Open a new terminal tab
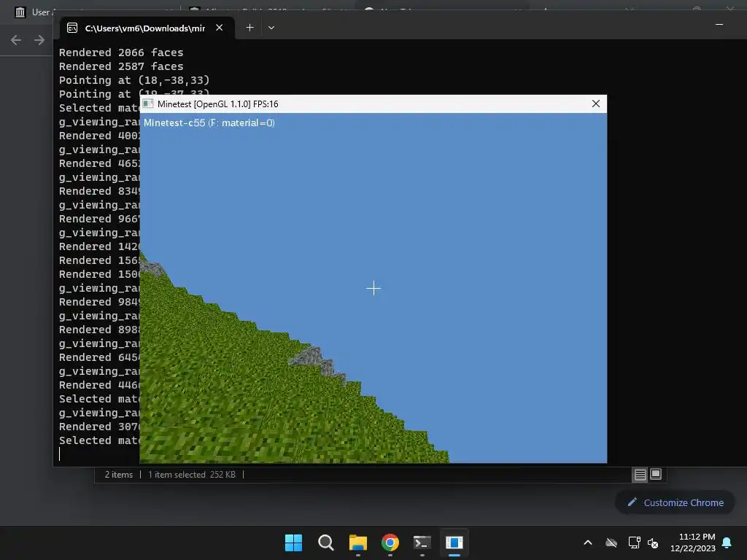 pyautogui.click(x=249, y=28)
